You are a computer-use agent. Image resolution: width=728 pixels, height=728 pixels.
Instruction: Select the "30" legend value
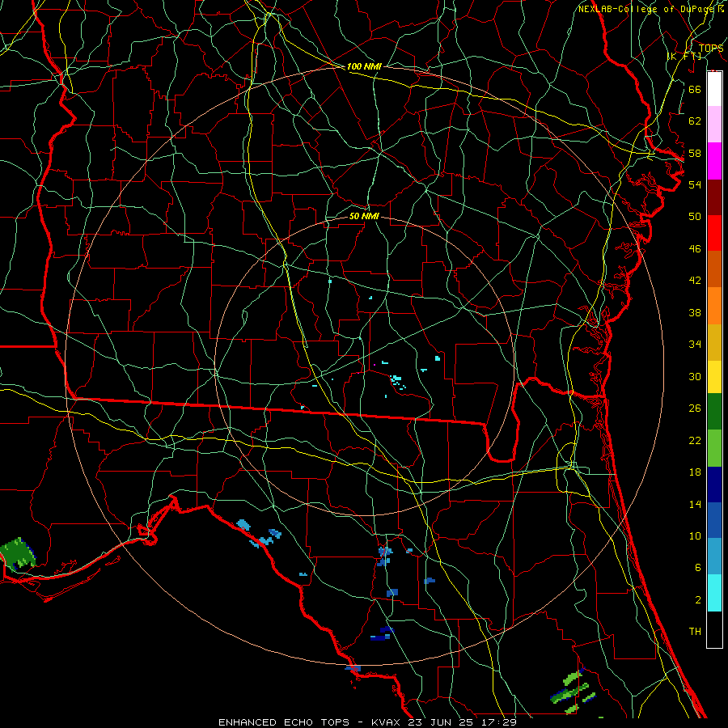pos(695,376)
